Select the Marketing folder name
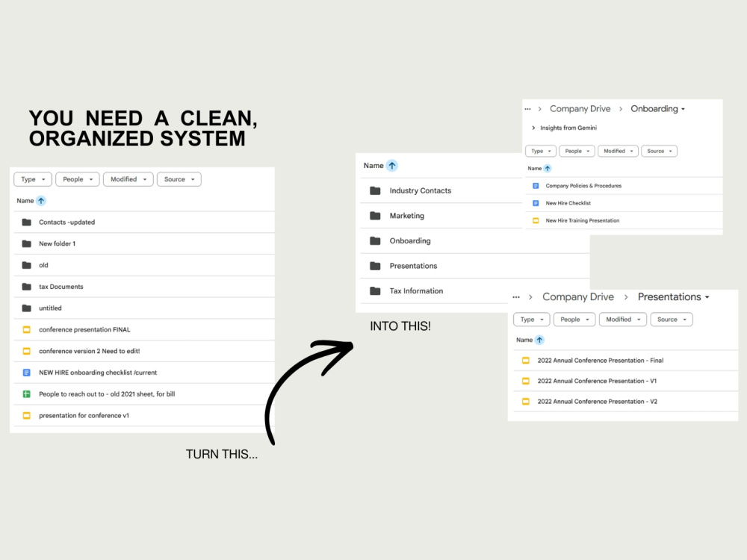This screenshot has height=560, width=747. click(407, 216)
